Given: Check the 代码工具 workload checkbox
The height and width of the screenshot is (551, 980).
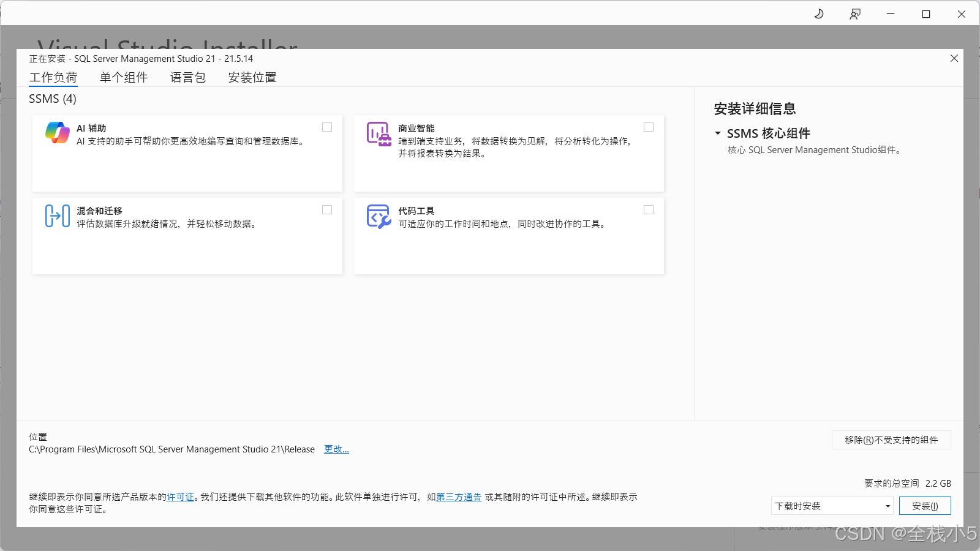Looking at the screenshot, I should pos(649,210).
